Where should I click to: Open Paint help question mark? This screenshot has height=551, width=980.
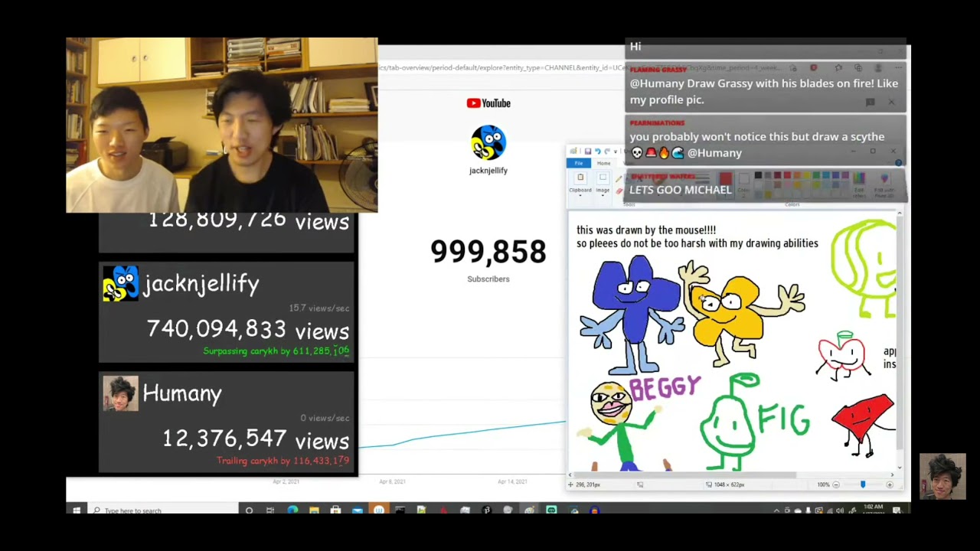(x=899, y=163)
